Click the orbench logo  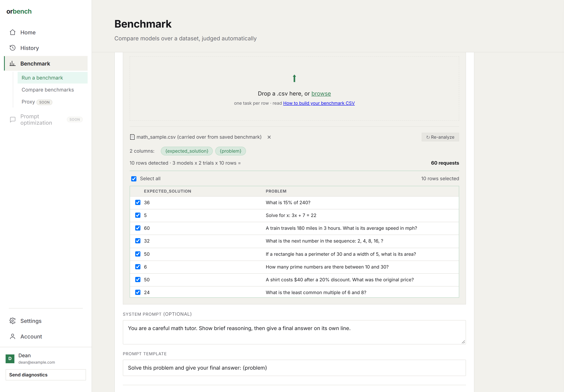[19, 12]
